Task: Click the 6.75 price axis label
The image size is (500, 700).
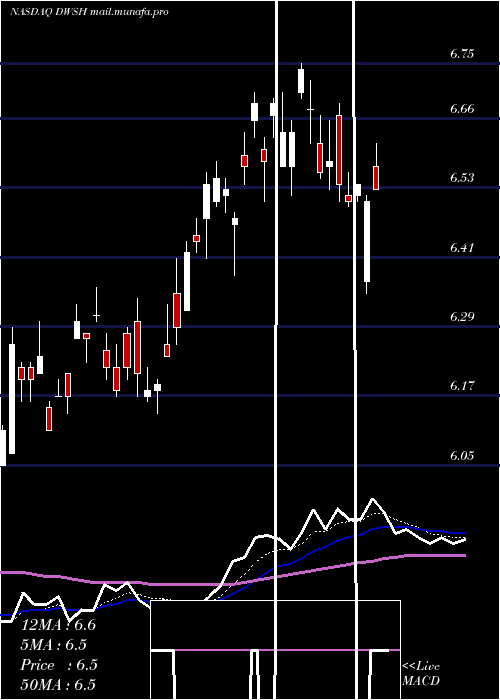Action: [462, 54]
